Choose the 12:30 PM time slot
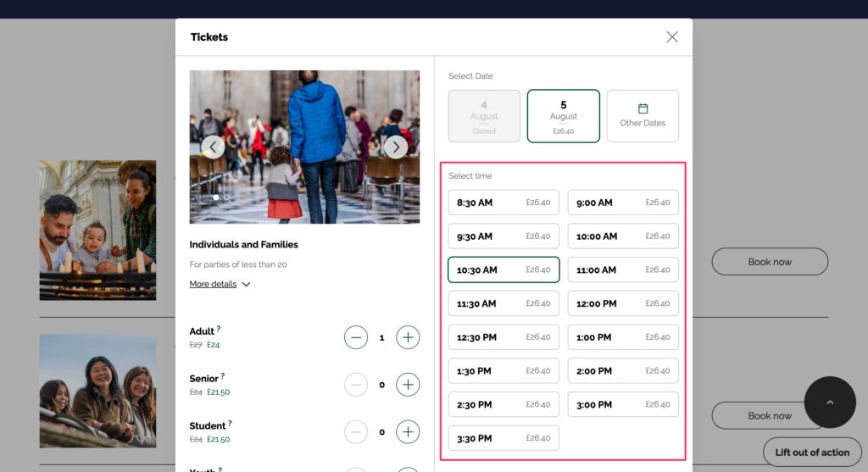The width and height of the screenshot is (868, 472). pyautogui.click(x=504, y=337)
